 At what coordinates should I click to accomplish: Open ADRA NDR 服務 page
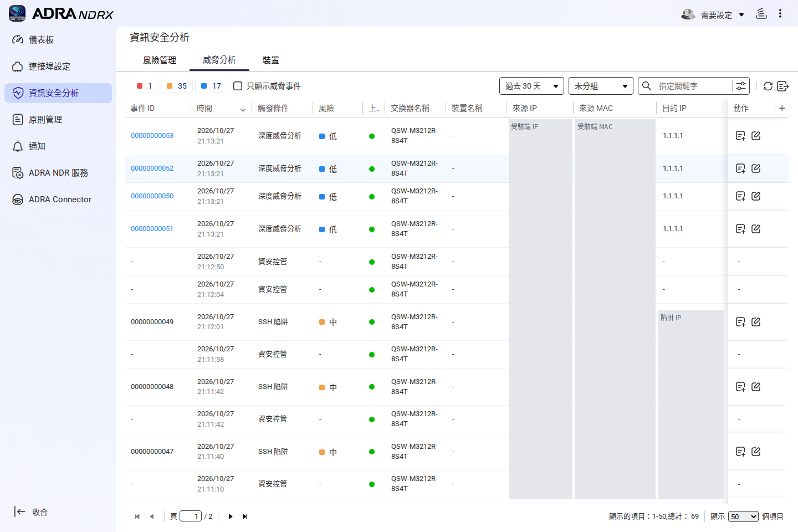(58, 173)
